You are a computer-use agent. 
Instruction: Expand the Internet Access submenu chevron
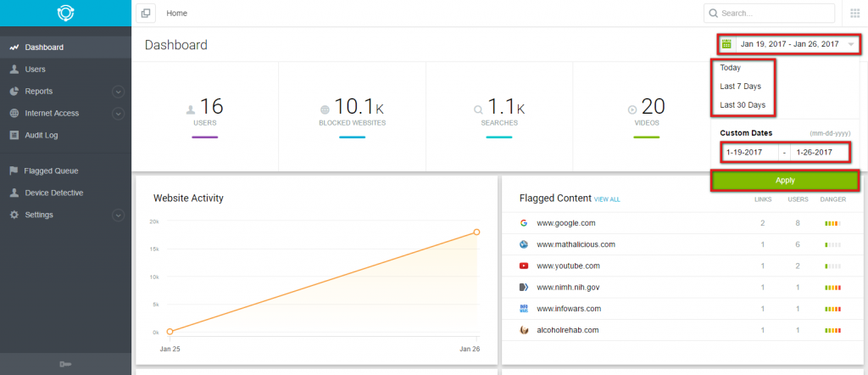point(119,114)
